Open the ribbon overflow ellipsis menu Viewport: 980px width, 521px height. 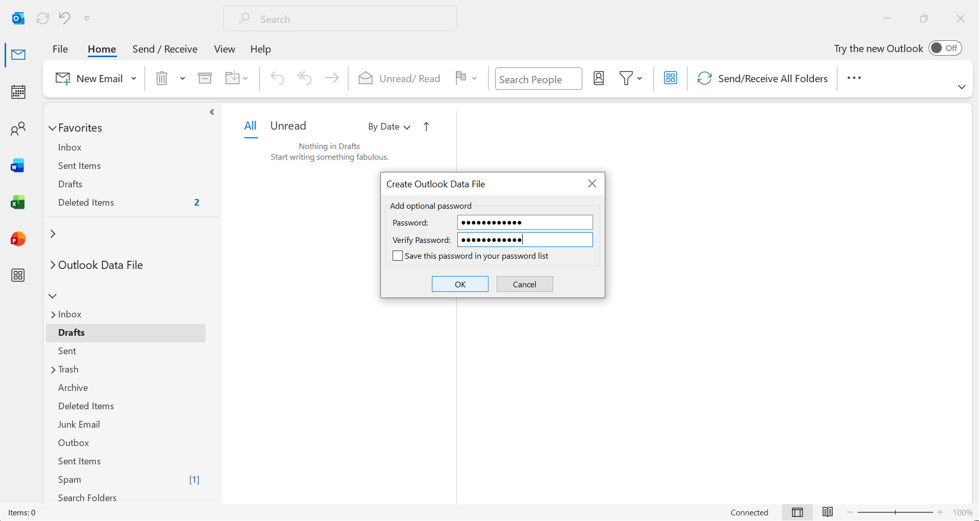click(854, 78)
